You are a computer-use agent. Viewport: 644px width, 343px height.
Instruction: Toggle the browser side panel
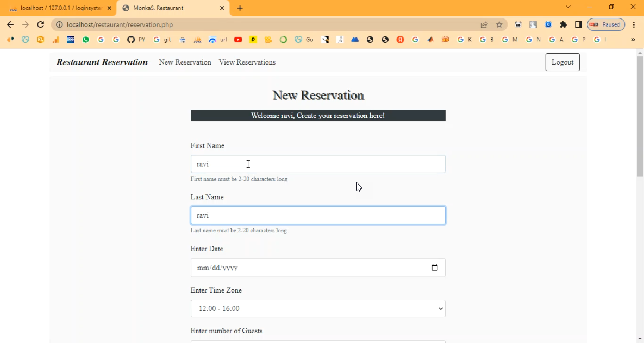(x=578, y=24)
